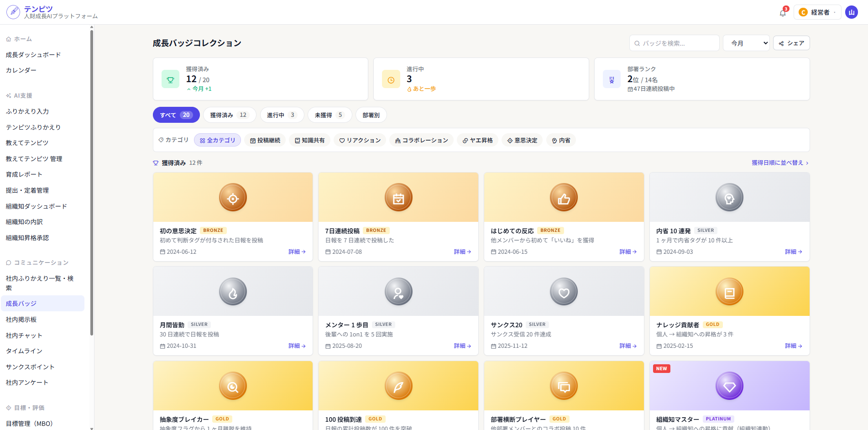The width and height of the screenshot is (868, 430).
Task: Click the 2024-06-12 date on 初の意思決定
Action: tap(178, 252)
